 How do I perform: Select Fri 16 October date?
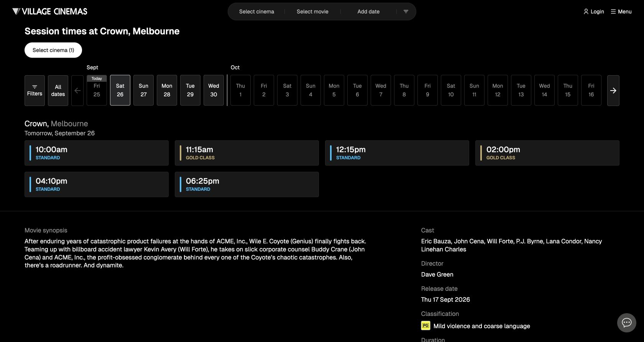click(591, 90)
